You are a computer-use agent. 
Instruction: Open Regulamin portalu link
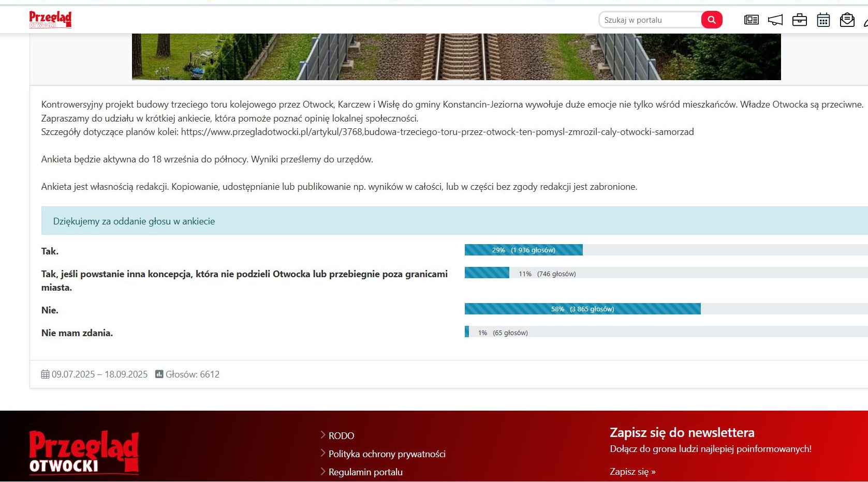tap(365, 472)
